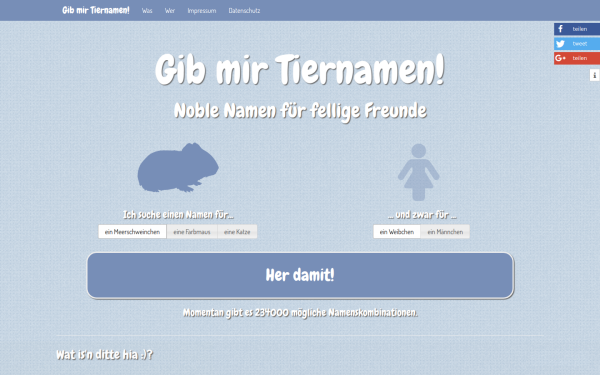Click the '... und zwar für ...' label
Viewport: 600px width, 375px height.
point(422,215)
